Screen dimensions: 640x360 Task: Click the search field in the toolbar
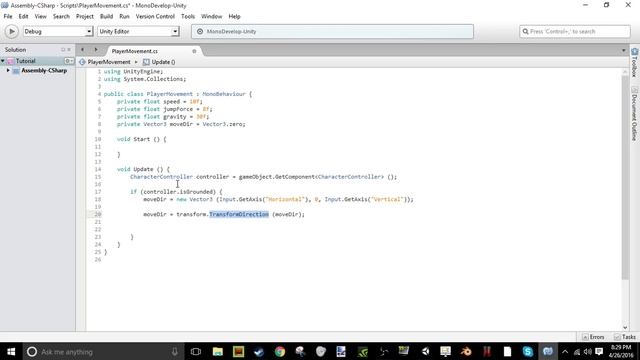575,31
